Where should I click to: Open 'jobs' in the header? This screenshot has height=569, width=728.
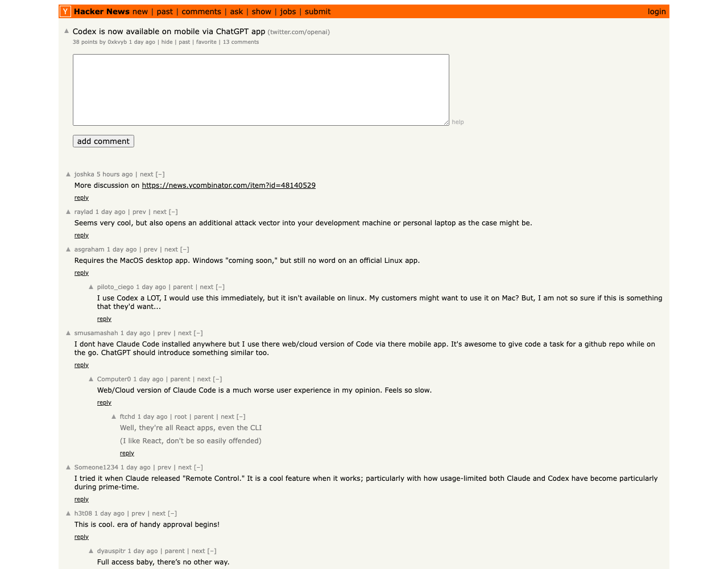288,11
